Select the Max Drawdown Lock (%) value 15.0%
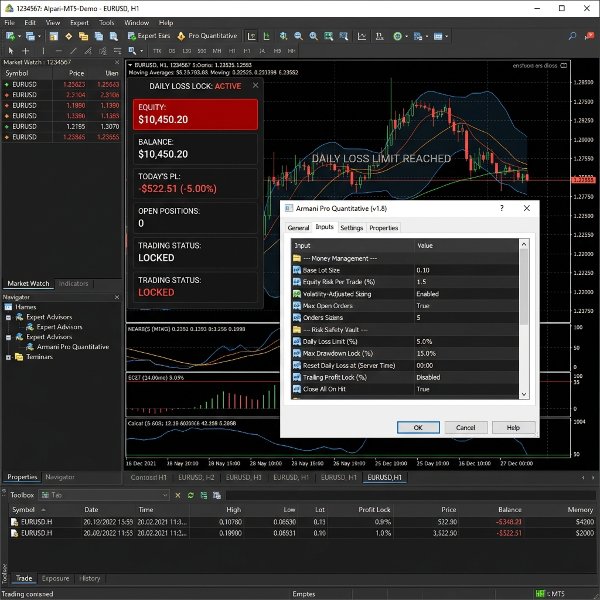The height and width of the screenshot is (600, 600). tap(426, 353)
